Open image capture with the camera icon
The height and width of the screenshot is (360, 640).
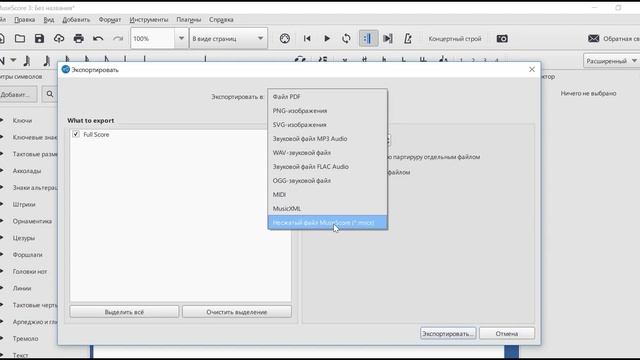[x=502, y=38]
